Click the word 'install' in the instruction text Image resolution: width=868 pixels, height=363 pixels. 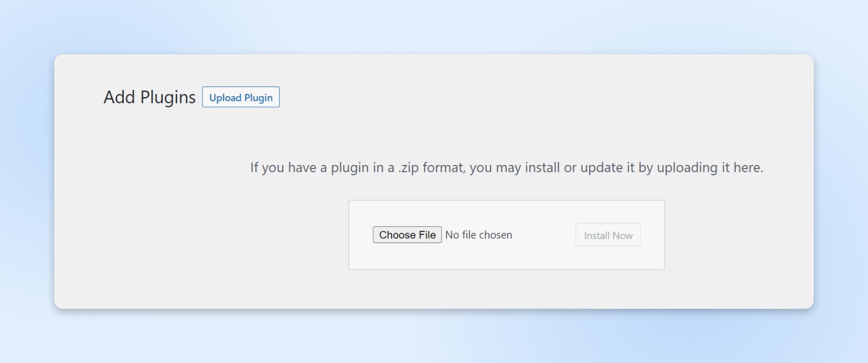tap(542, 168)
